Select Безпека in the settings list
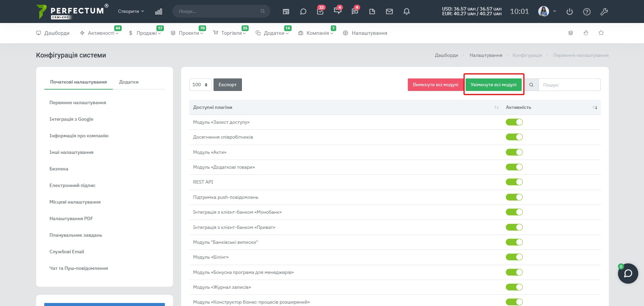The image size is (644, 306). tap(59, 169)
